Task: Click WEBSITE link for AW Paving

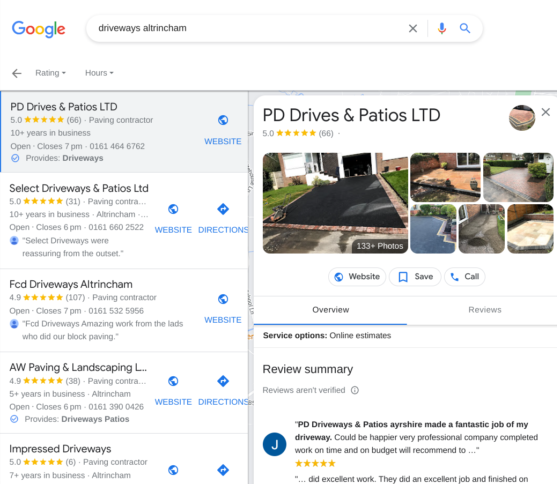Action: (173, 402)
